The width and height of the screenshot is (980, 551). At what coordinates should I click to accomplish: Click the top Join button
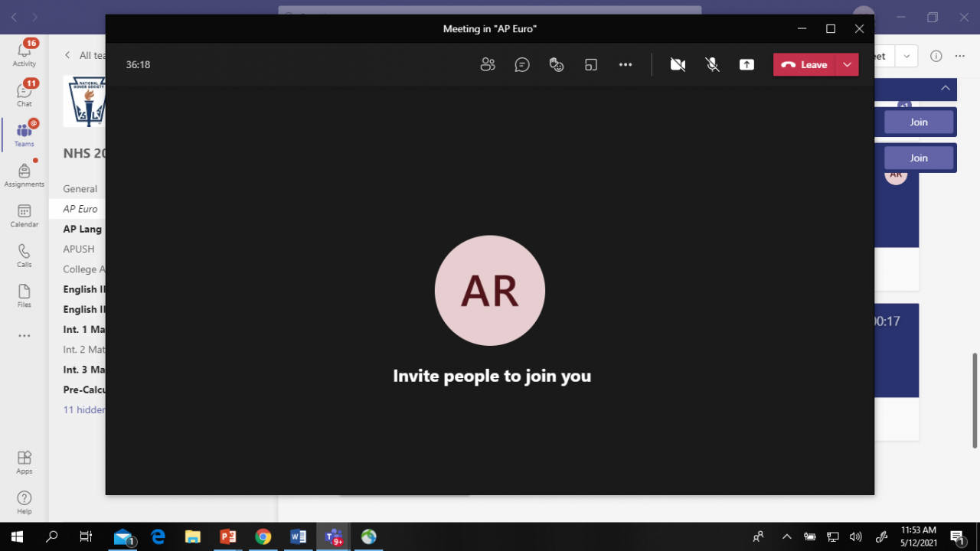918,122
